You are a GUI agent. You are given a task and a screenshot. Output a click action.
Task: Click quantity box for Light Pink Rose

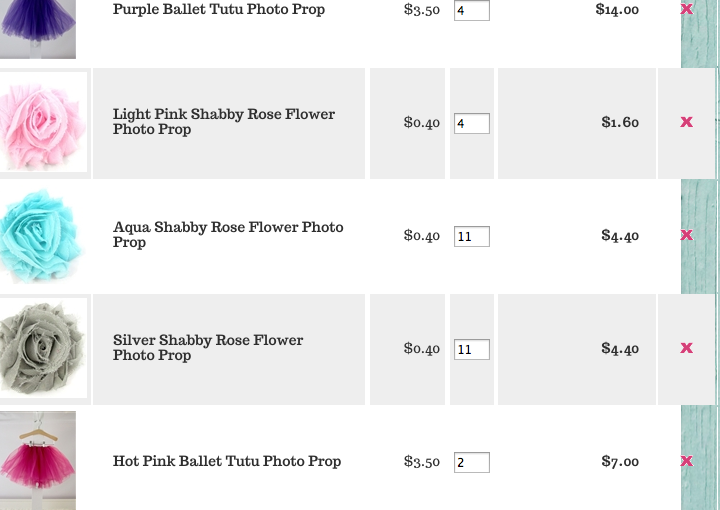[471, 124]
